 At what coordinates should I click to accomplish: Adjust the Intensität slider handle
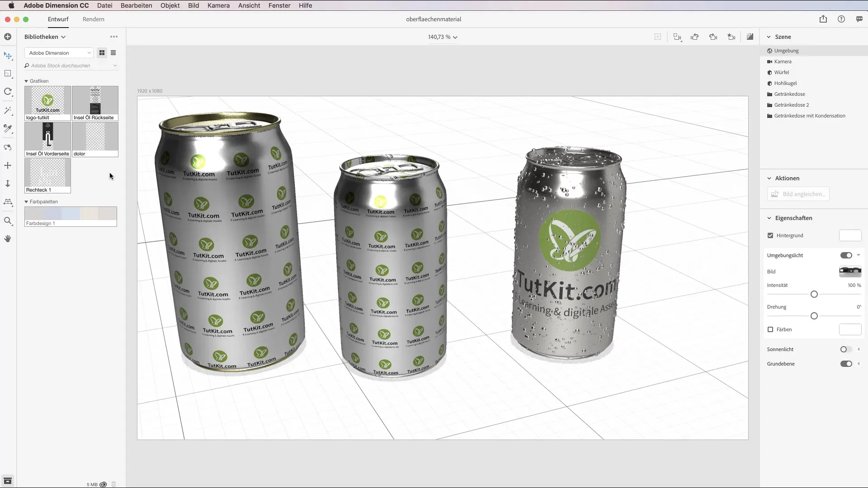click(814, 294)
